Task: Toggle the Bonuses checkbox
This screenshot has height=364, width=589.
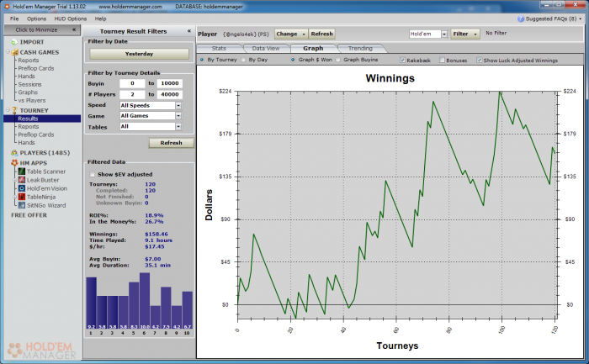Action: pyautogui.click(x=442, y=60)
